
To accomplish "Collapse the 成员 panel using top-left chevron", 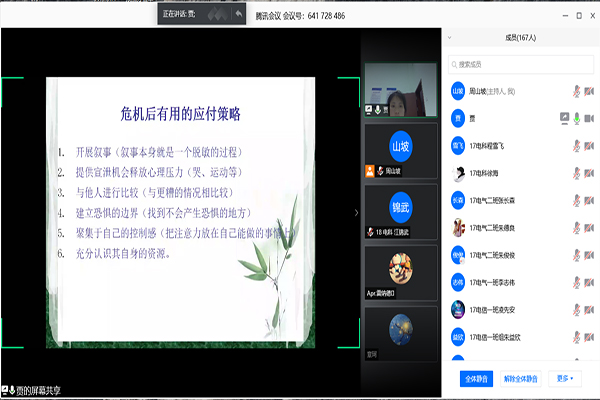I will coord(450,37).
